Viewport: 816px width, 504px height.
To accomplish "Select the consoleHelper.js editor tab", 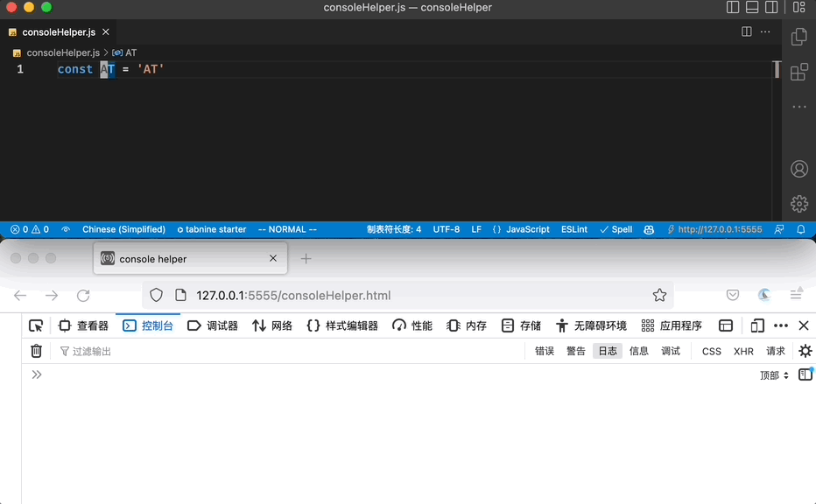I will click(57, 31).
